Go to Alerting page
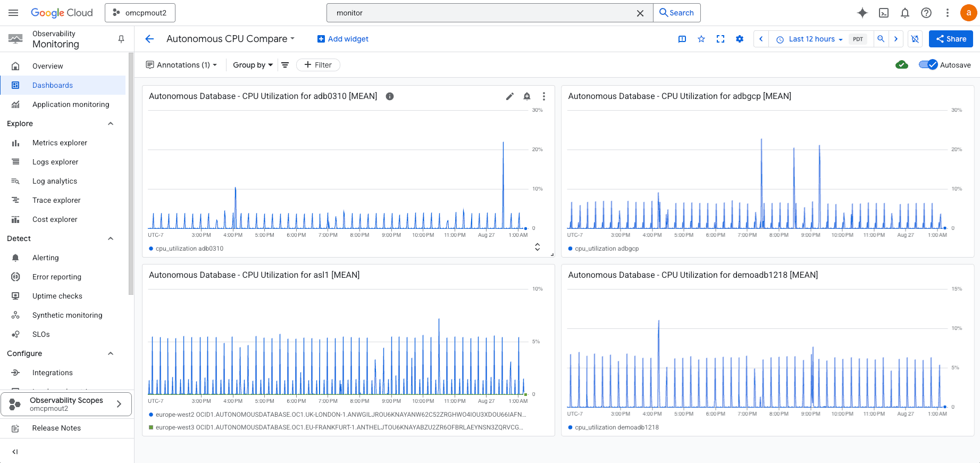Image resolution: width=980 pixels, height=463 pixels. pyautogui.click(x=63, y=258)
